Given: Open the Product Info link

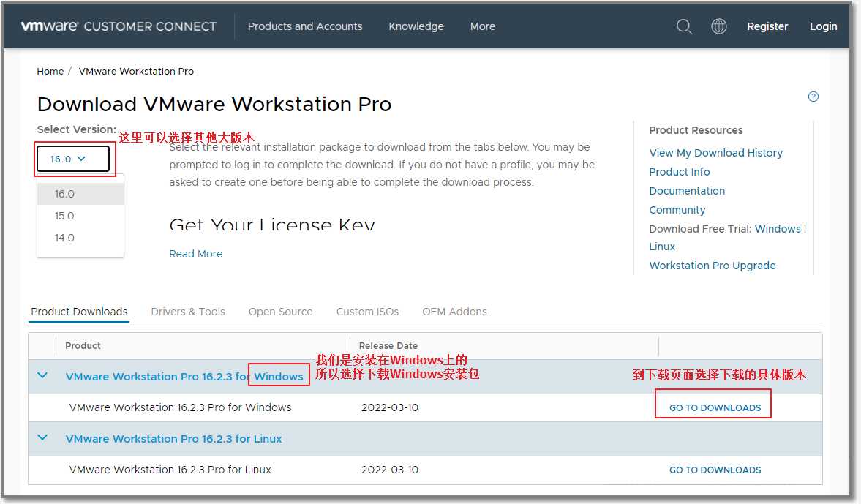Looking at the screenshot, I should point(680,172).
